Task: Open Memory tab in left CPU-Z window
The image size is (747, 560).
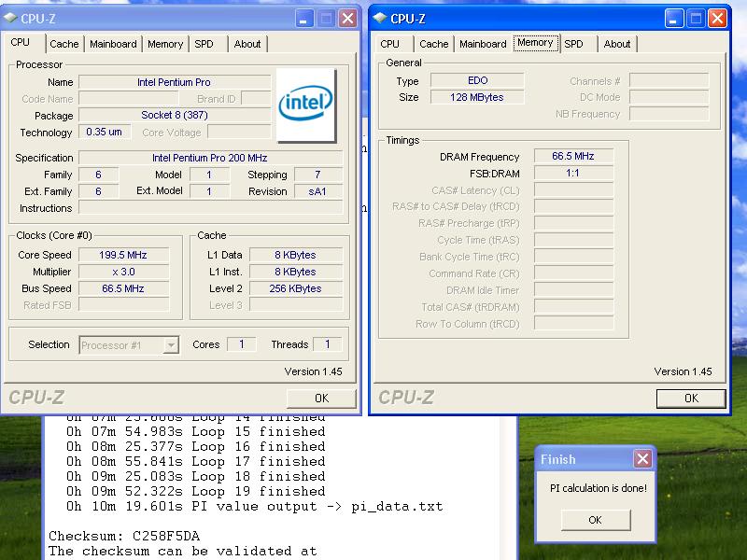Action: [165, 44]
